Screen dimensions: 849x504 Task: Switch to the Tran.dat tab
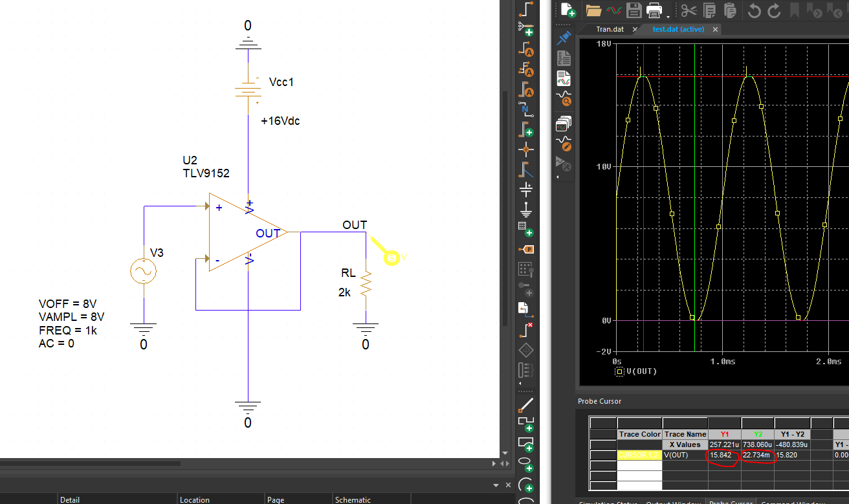coord(610,29)
